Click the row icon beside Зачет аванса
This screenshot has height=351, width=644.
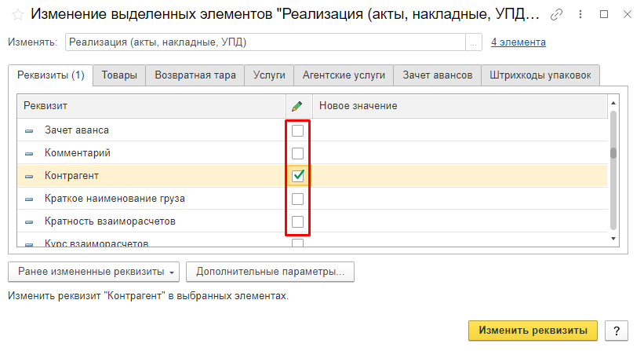click(x=29, y=130)
